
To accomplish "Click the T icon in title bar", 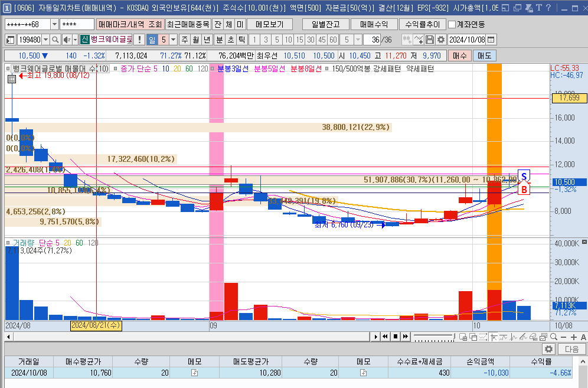I will coord(539,8).
